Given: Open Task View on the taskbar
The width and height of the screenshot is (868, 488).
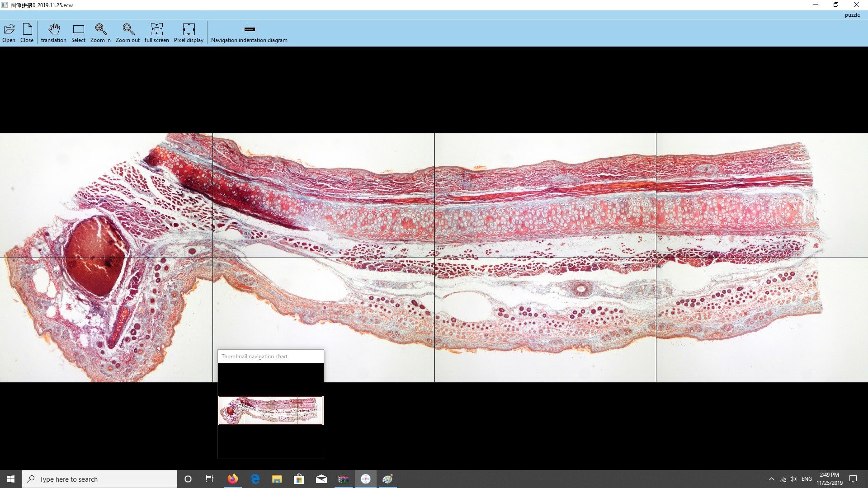Looking at the screenshot, I should click(x=210, y=479).
